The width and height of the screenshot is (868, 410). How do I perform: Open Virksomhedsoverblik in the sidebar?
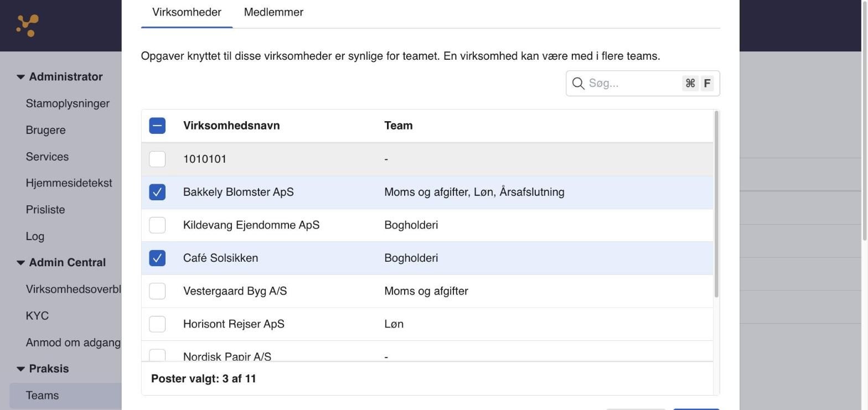point(73,289)
